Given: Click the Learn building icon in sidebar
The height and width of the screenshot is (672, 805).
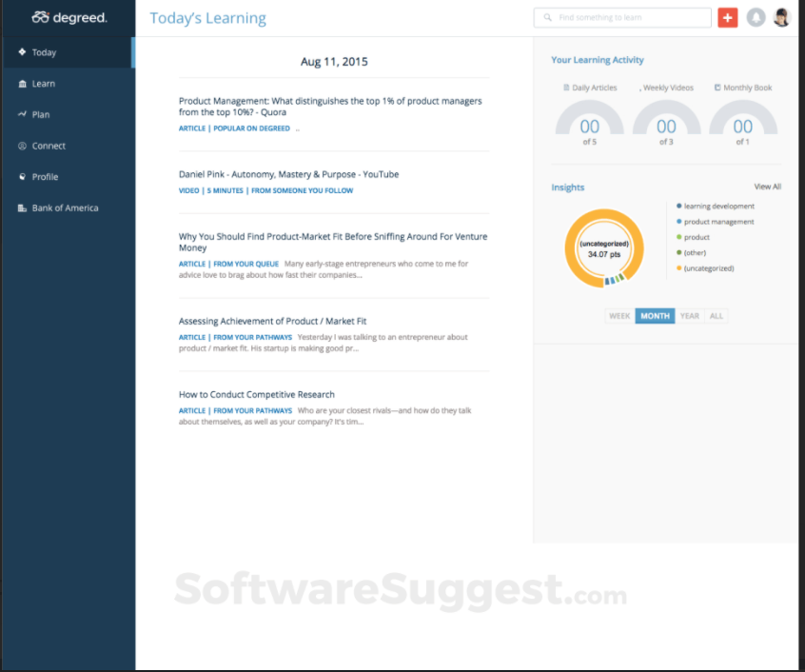Looking at the screenshot, I should 22,84.
